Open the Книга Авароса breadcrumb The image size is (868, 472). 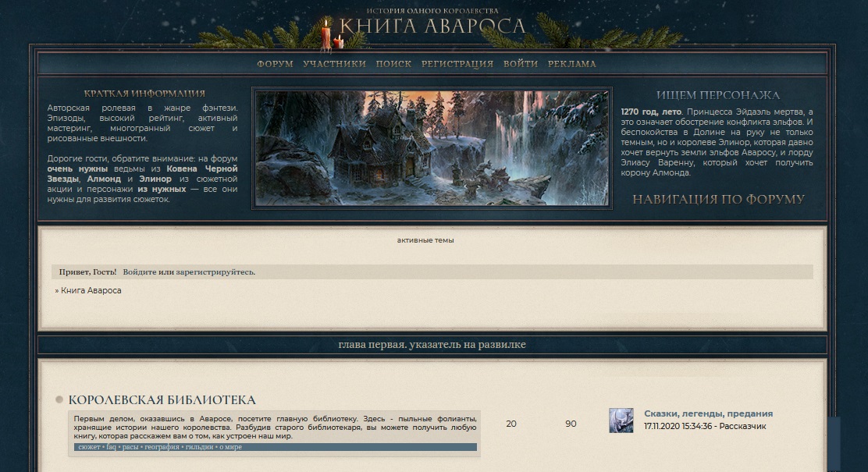point(91,290)
